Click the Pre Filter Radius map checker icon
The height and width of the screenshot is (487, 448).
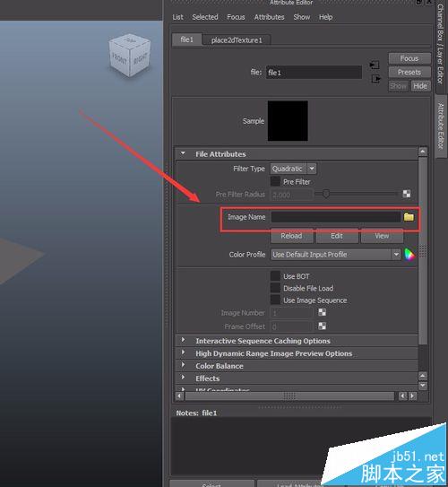click(x=407, y=194)
